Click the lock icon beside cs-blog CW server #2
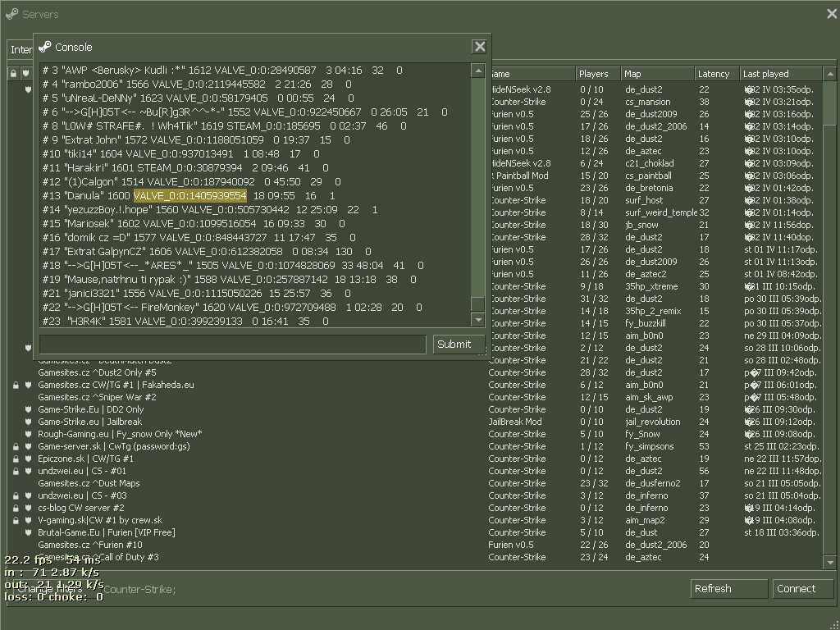This screenshot has height=630, width=840. [15, 508]
